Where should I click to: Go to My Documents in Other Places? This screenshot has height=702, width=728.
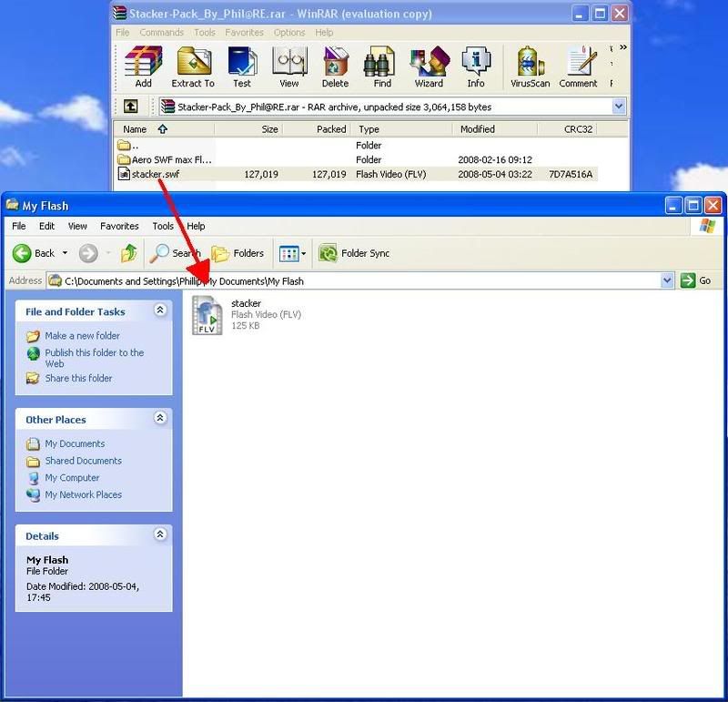[75, 443]
